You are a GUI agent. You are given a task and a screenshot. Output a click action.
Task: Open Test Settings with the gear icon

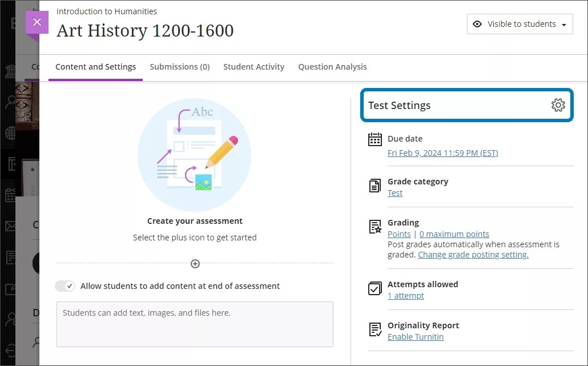pos(558,105)
